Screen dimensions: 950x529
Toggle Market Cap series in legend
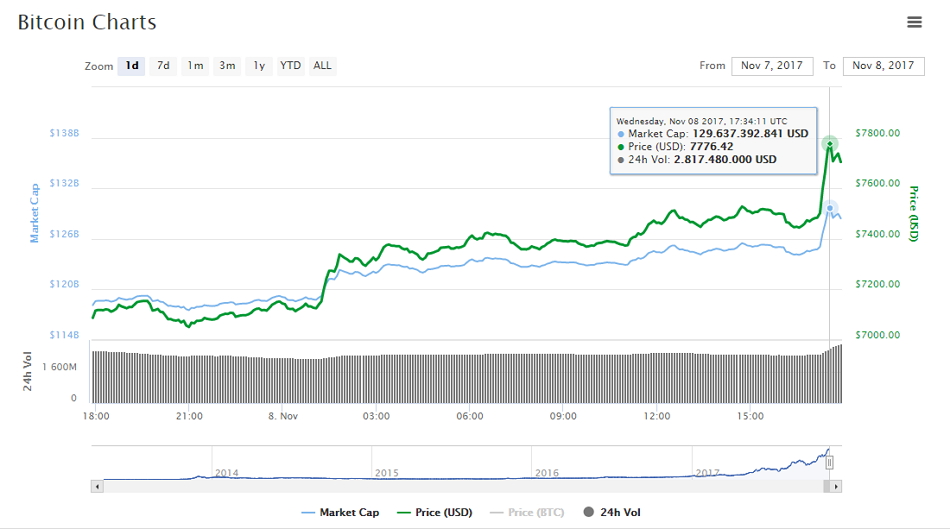point(340,513)
